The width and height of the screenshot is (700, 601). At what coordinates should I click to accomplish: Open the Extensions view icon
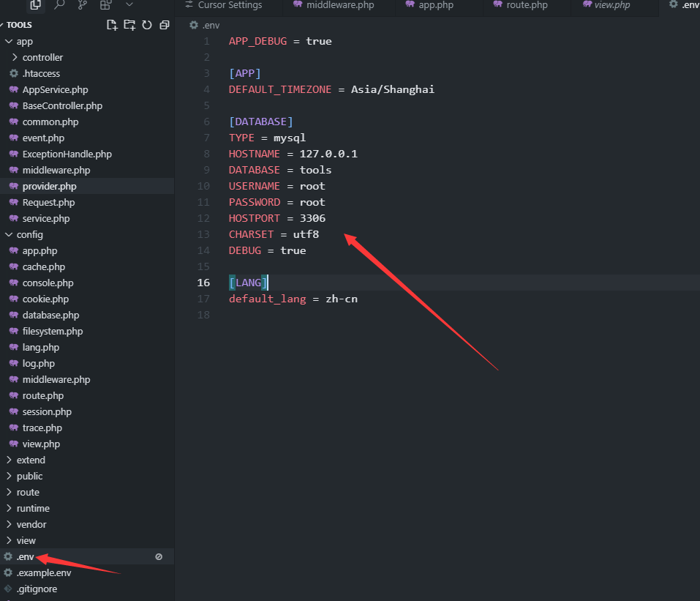(106, 5)
